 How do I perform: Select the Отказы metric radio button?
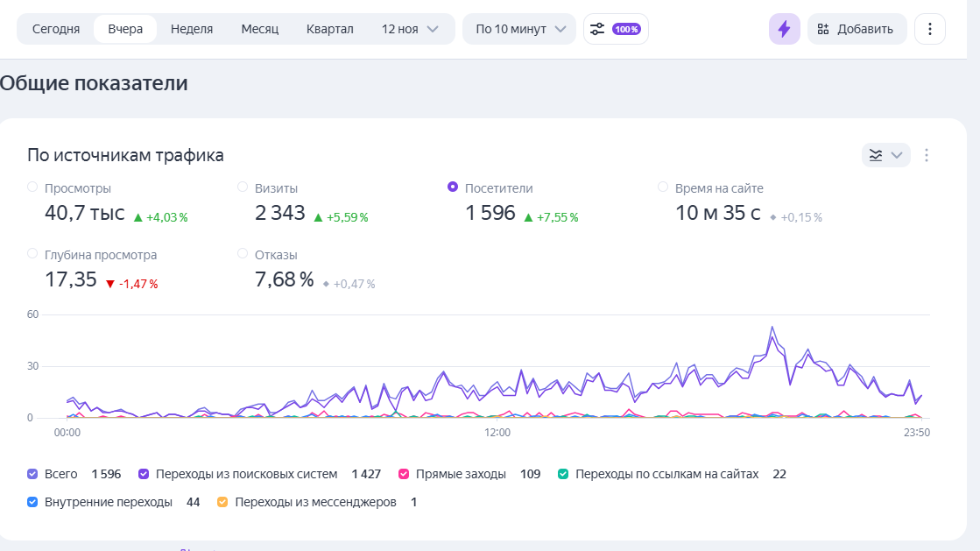point(243,253)
